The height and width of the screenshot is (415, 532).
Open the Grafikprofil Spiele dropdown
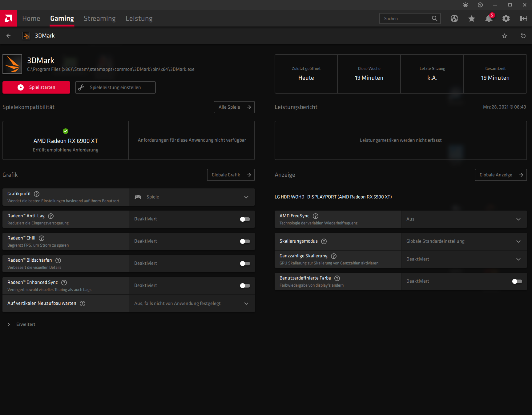click(192, 197)
